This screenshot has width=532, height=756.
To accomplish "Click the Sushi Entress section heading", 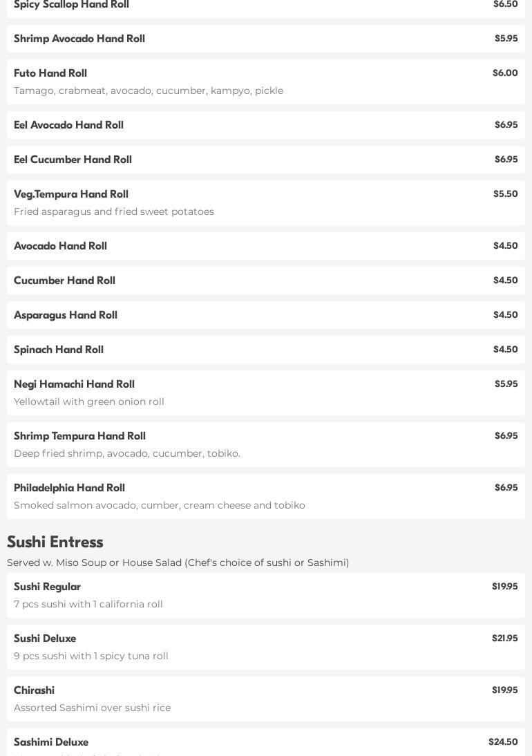I will pyautogui.click(x=55, y=542).
